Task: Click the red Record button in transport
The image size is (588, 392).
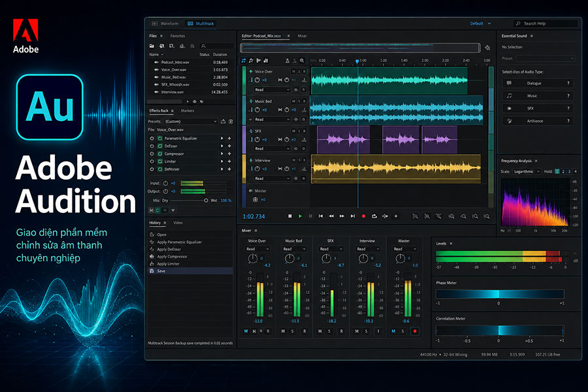Action: pos(363,216)
